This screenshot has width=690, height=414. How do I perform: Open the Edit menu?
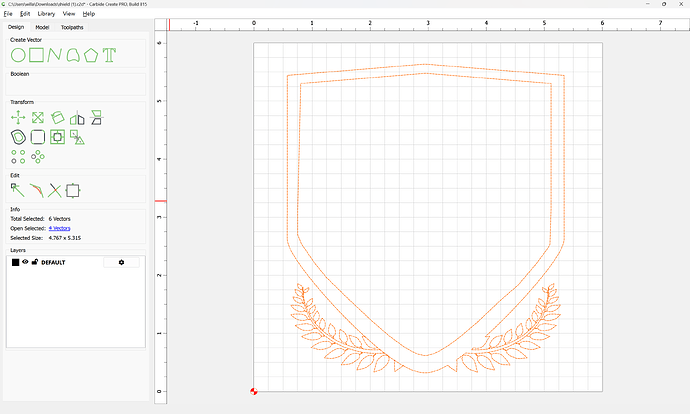[x=25, y=14]
